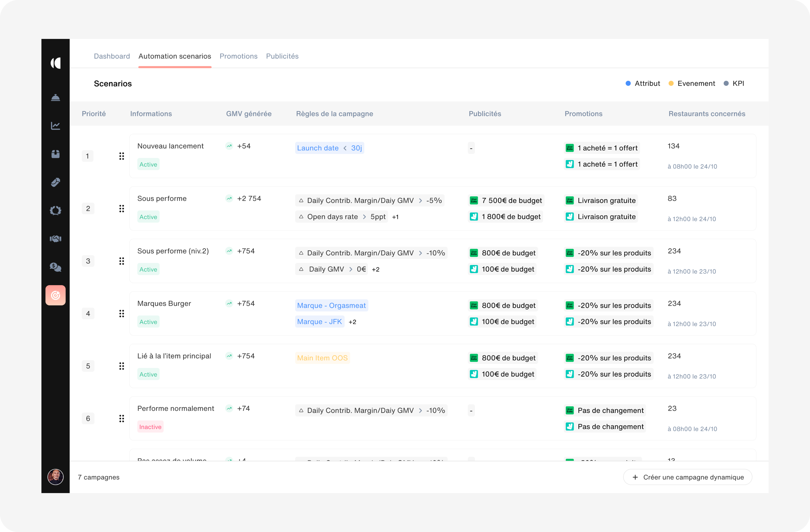810x532 pixels.
Task: Open the laurel wreath sidebar icon
Action: click(x=55, y=211)
